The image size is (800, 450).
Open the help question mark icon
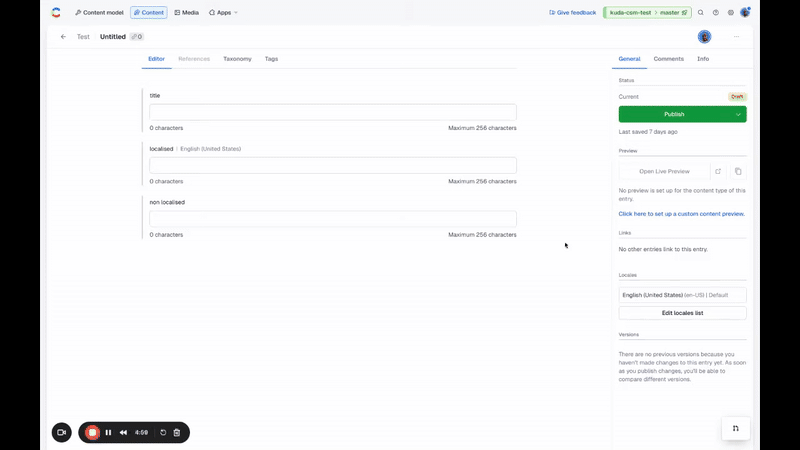[716, 13]
